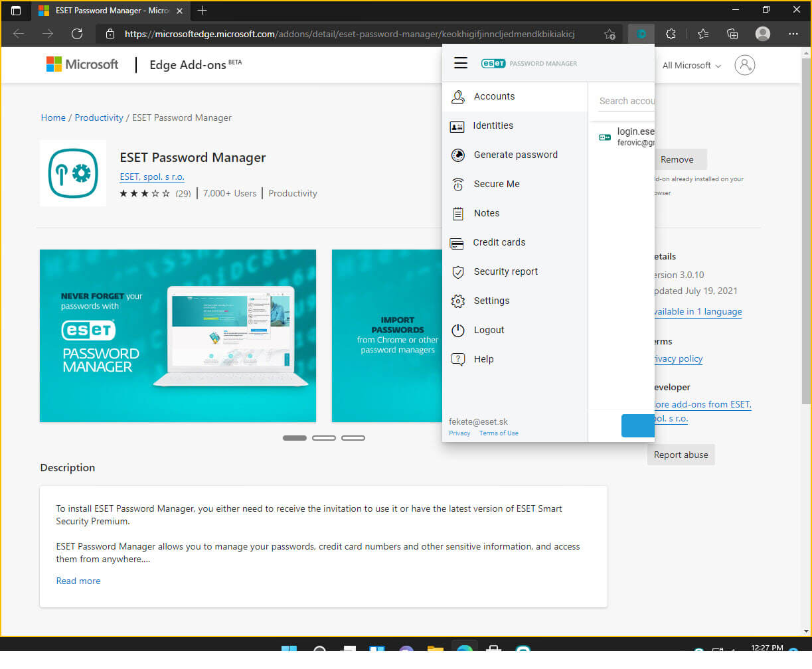Click the browser address bar URL
The height and width of the screenshot is (669, 812).
[349, 34]
